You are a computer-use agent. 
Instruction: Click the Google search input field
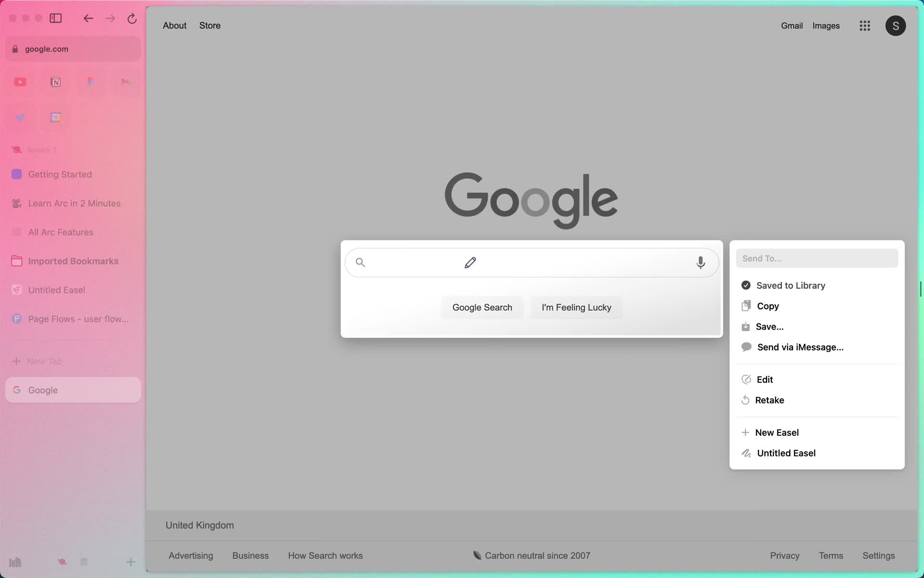(531, 262)
